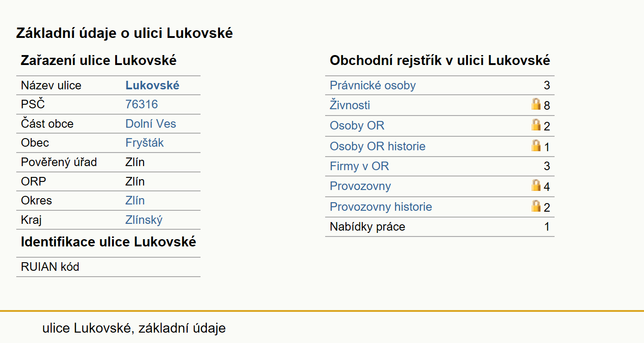Screen dimensions: 644x343
Task: Open the Provozovny historie link
Action: click(x=381, y=207)
